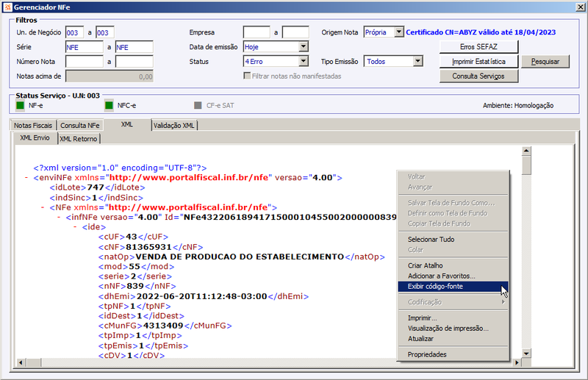Choose Visualização de impressão in context menu

pos(453,329)
